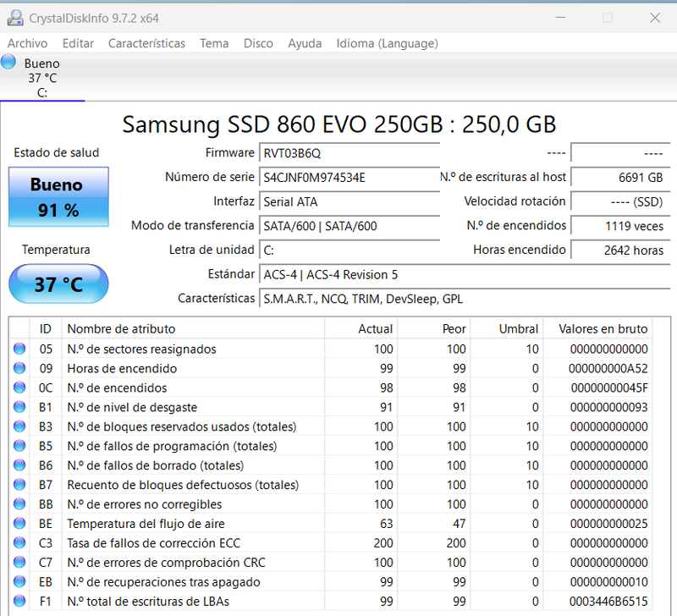The height and width of the screenshot is (616, 677).
Task: Click Actual value 63 in Temperatura del flujo row
Action: pyautogui.click(x=387, y=524)
